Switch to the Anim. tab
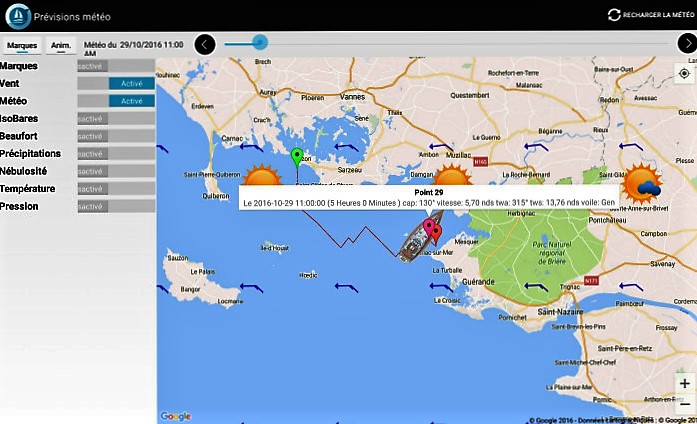Image resolution: width=697 pixels, height=424 pixels. 61,45
